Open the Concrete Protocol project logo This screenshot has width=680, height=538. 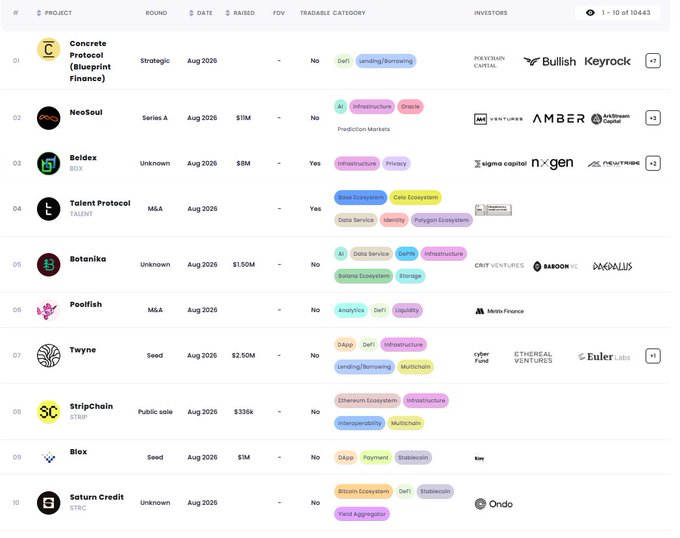coord(49,49)
